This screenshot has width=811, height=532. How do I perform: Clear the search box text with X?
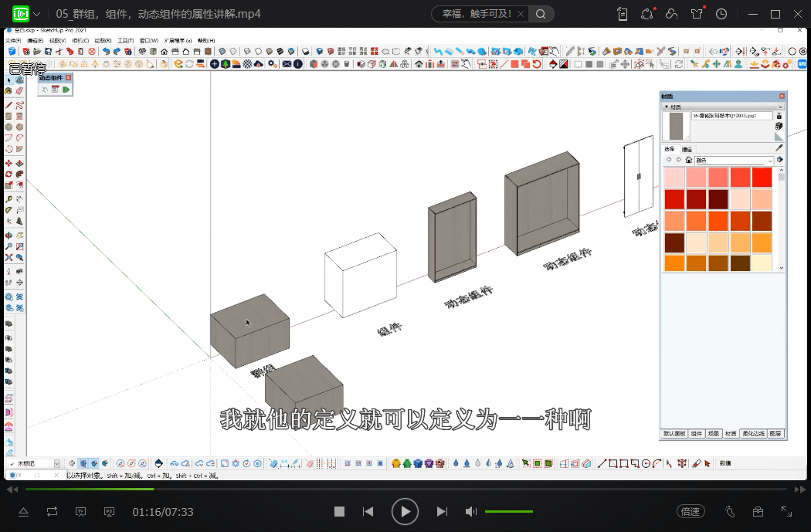point(520,14)
